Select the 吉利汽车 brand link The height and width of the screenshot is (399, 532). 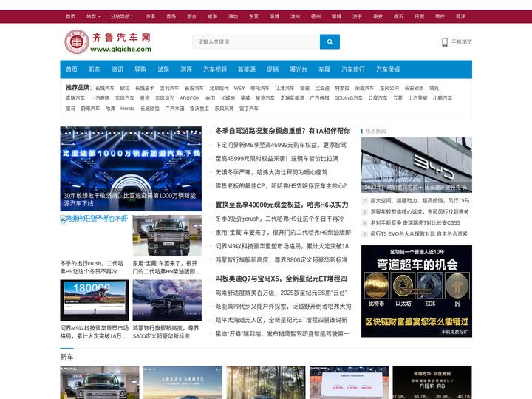pos(170,88)
